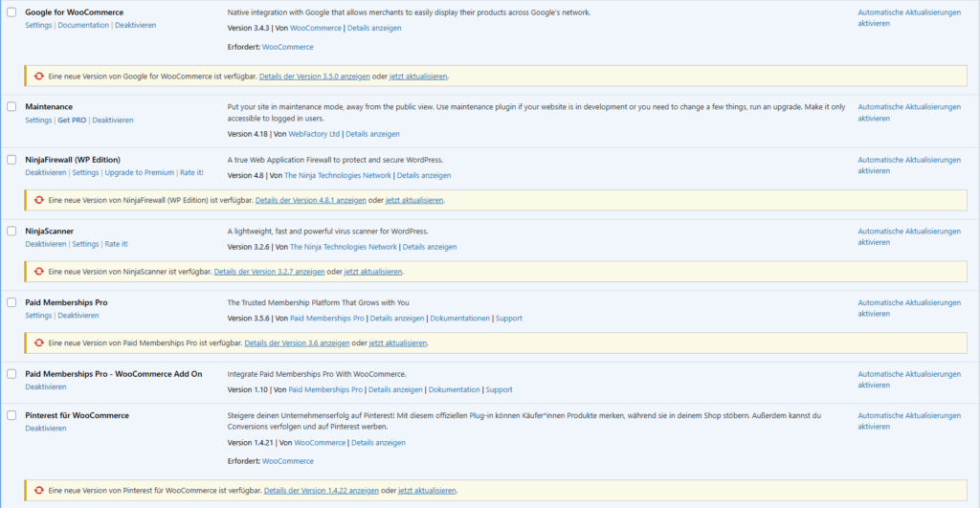Deactivate the NinjaScanner plugin
The width and height of the screenshot is (980, 508).
coord(46,244)
